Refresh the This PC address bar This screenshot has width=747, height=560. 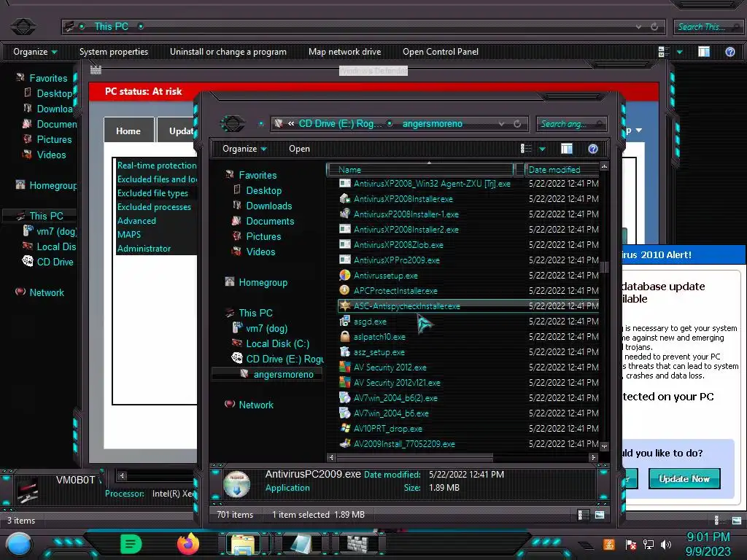[654, 27]
